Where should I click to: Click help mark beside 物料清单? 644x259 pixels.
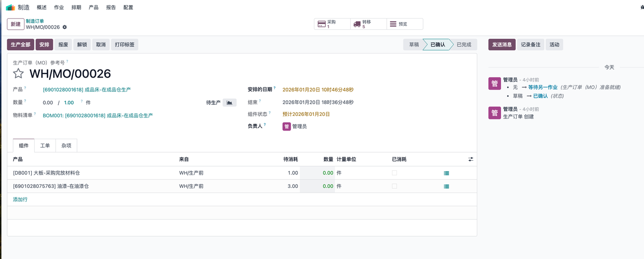[35, 114]
